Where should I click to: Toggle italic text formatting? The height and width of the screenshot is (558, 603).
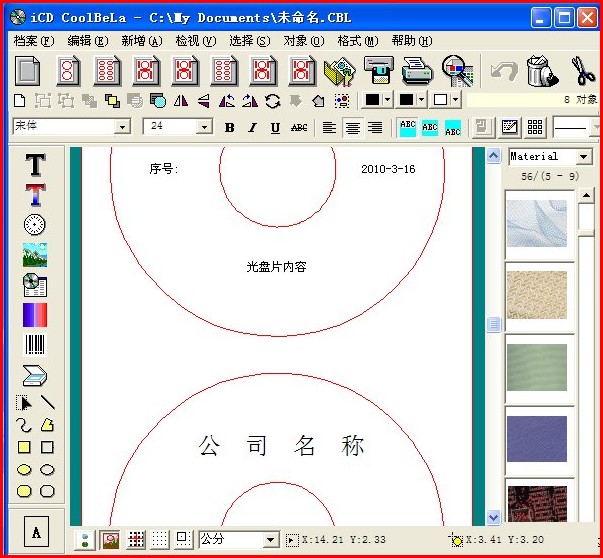pos(253,127)
